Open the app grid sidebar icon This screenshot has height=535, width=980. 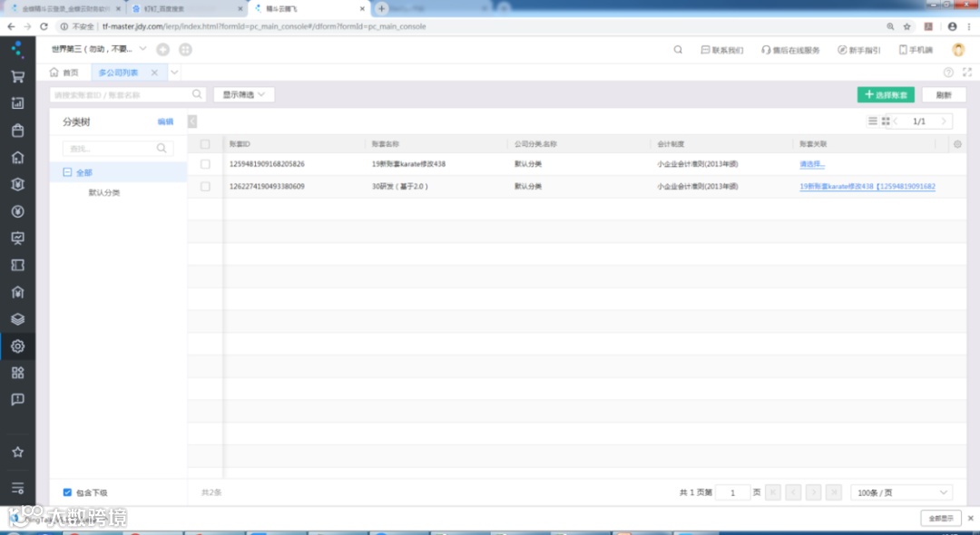(17, 373)
